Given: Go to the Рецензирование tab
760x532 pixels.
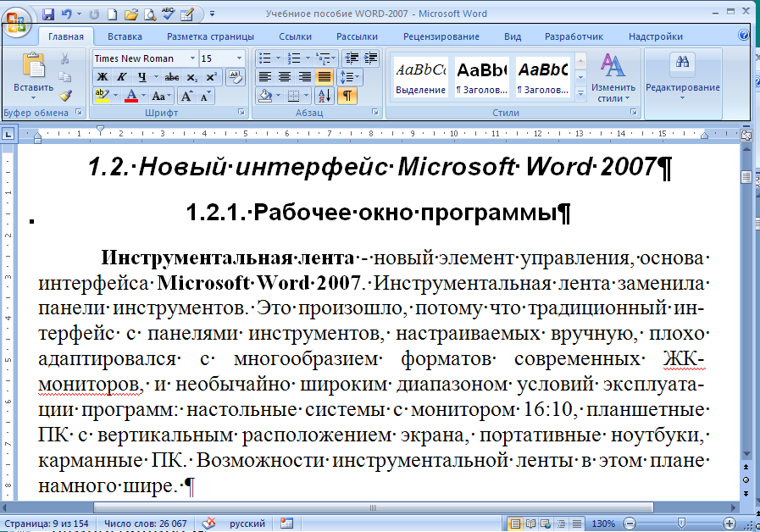Looking at the screenshot, I should (x=441, y=36).
